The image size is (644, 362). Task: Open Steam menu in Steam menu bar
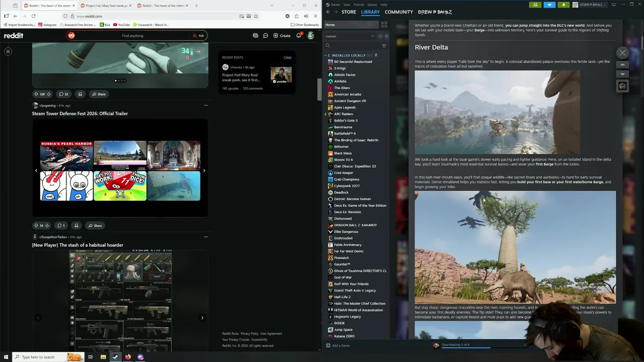[x=335, y=5]
